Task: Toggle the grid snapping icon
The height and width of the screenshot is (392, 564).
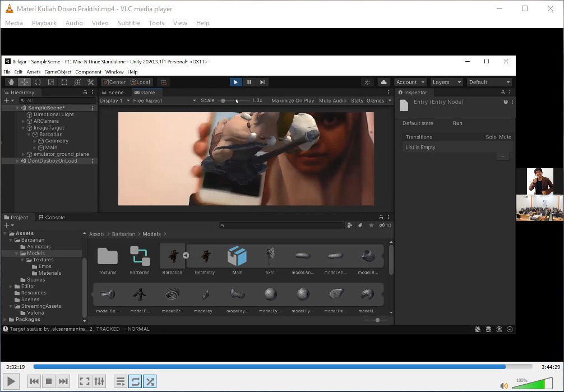Action: tap(164, 82)
